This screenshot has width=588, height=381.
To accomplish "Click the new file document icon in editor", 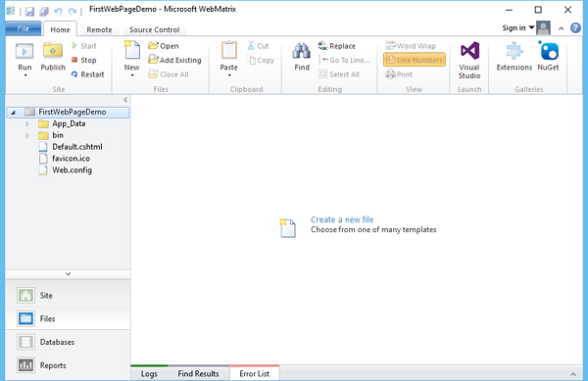I will (288, 228).
